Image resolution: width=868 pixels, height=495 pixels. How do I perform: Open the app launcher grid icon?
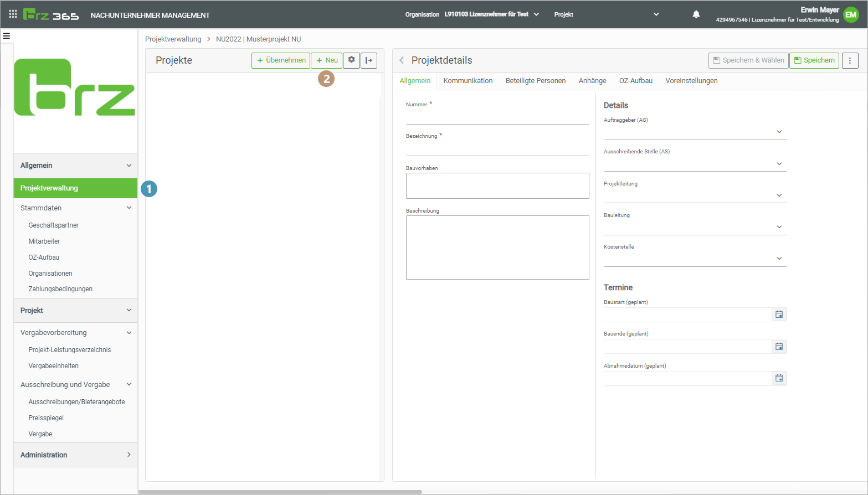(13, 14)
